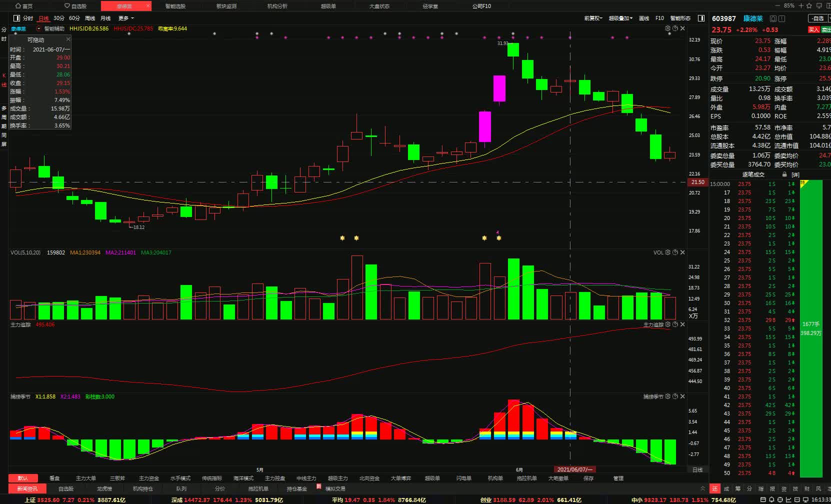831x504 pixels.
Task: Close the VOL indicator pane
Action: 682,252
